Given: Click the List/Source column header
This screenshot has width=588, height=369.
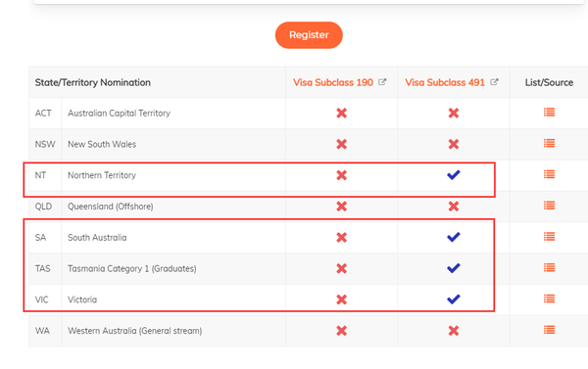Looking at the screenshot, I should coord(549,82).
